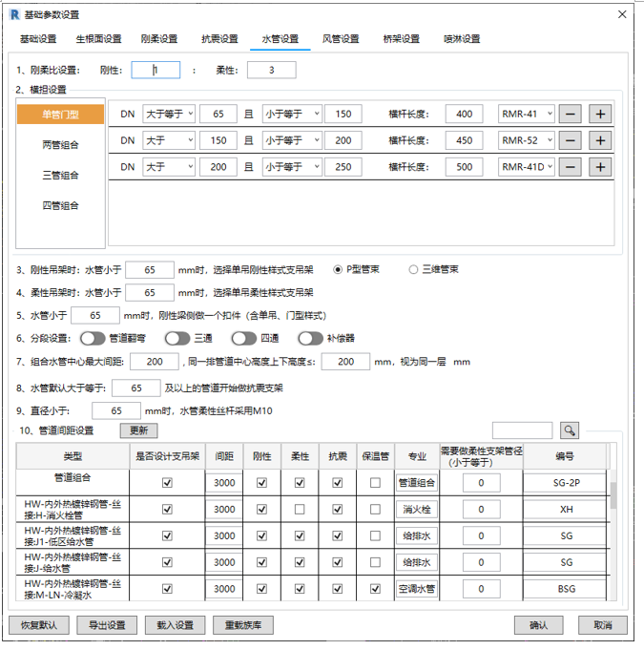
Task: Open 小于等于 dropdown in the 200 limit row
Action: (292, 140)
